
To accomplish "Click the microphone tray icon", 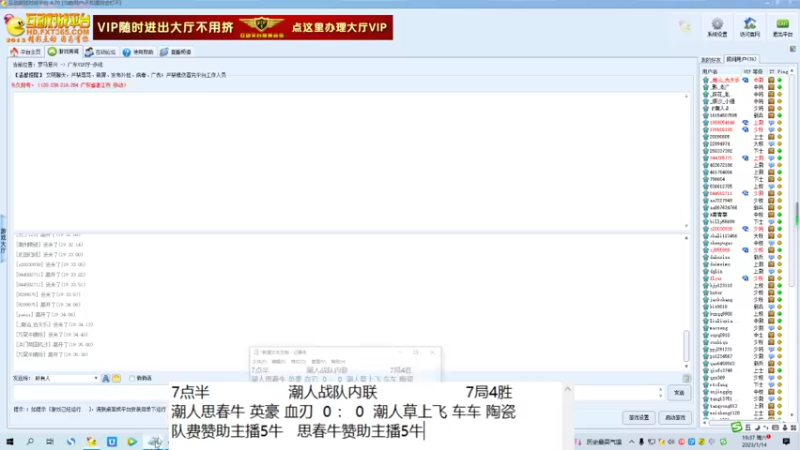I will click(x=641, y=442).
